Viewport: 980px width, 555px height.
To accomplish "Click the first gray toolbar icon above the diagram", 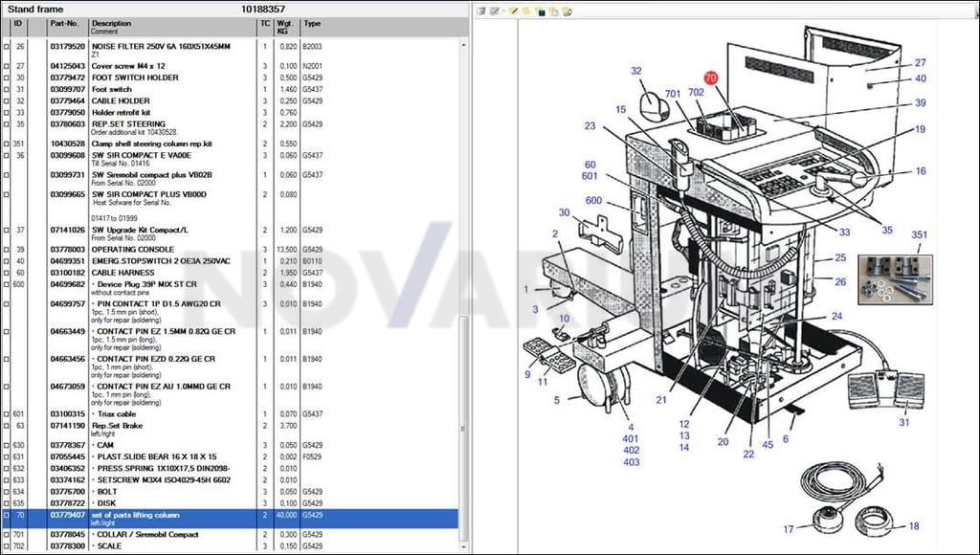I will point(482,11).
